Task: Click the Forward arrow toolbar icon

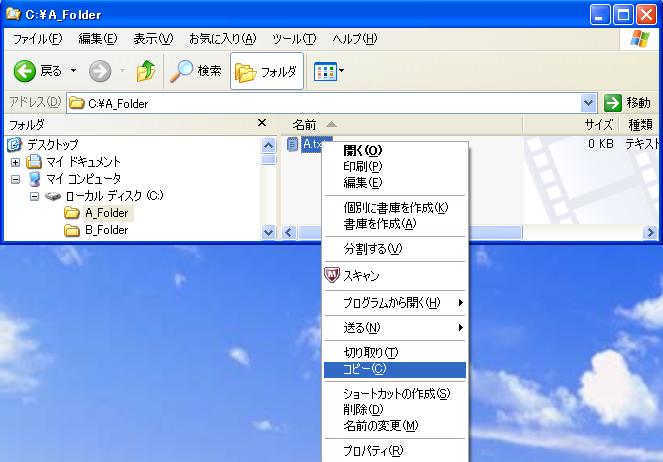Action: coord(100,71)
